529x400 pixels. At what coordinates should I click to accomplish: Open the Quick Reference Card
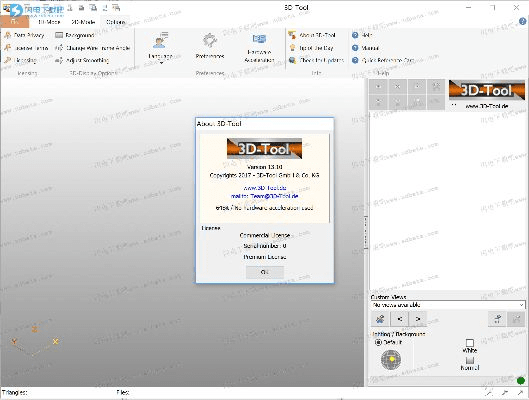coord(383,60)
